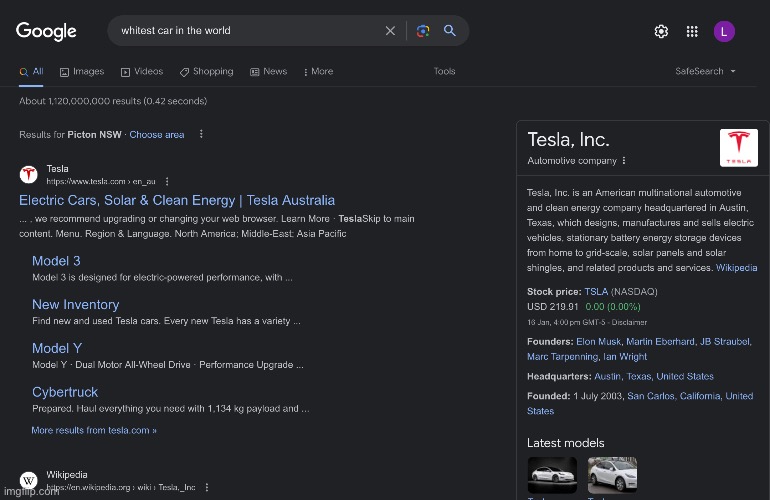This screenshot has height=500, width=770.
Task: Click the Tesla, Inc. panel title
Action: [568, 140]
